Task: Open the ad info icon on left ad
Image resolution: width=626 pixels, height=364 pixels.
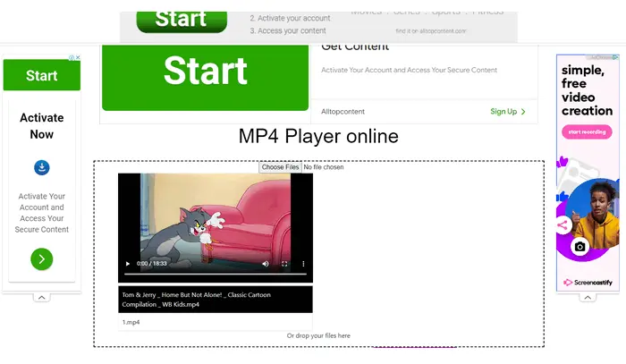Action: [x=72, y=58]
